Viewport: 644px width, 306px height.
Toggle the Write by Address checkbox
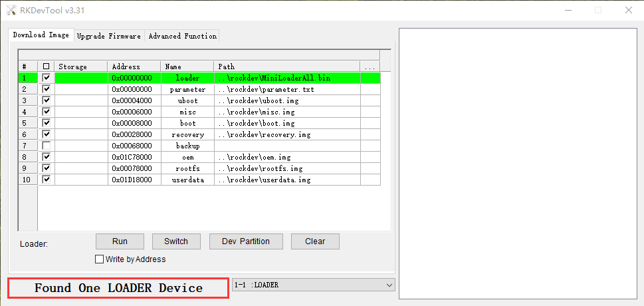tap(100, 259)
